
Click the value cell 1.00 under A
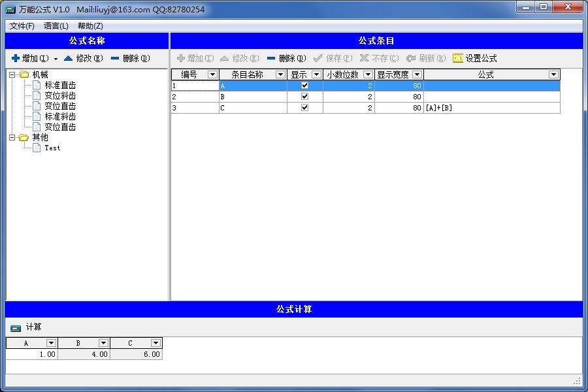pyautogui.click(x=32, y=354)
